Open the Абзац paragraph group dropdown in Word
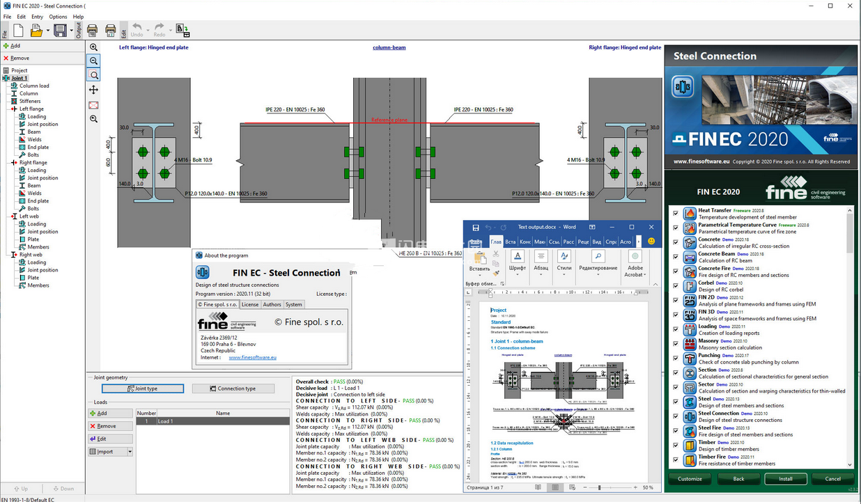 (x=541, y=261)
